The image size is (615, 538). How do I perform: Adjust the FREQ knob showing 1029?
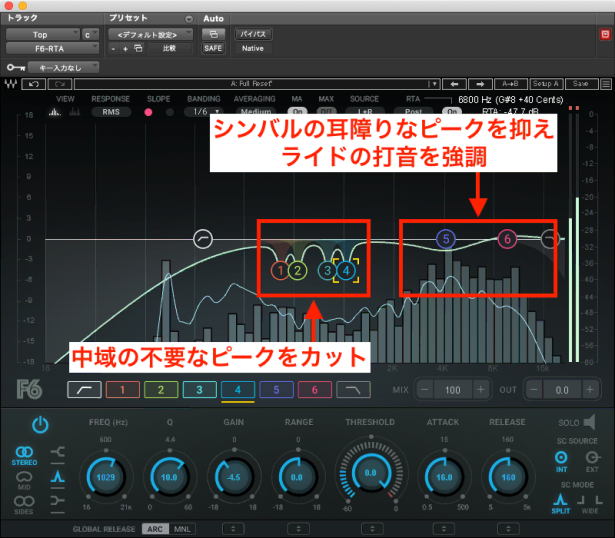point(106,477)
